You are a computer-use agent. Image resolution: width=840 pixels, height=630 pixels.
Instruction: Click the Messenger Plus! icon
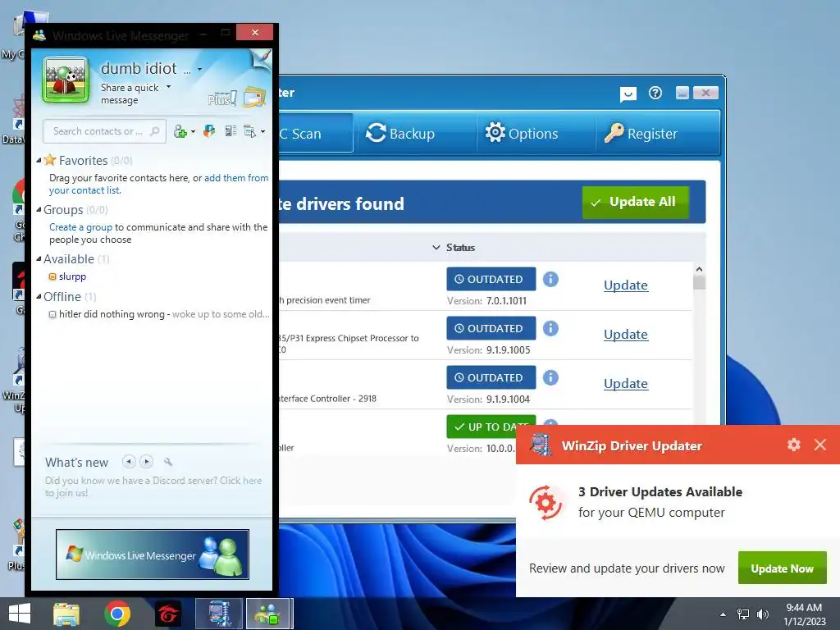click(x=221, y=98)
